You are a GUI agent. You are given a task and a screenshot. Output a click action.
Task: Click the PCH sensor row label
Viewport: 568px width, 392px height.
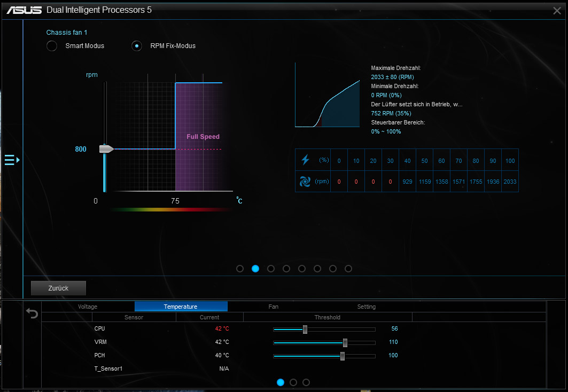(x=99, y=356)
